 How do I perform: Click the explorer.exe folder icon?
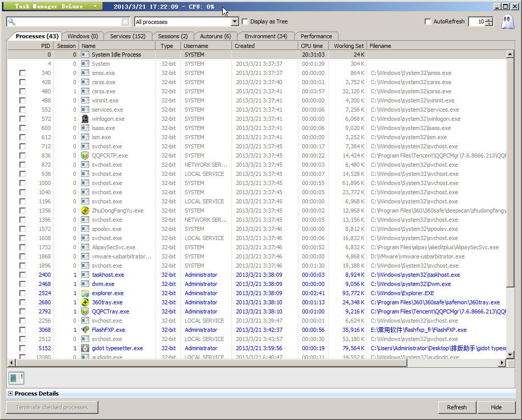pos(85,293)
